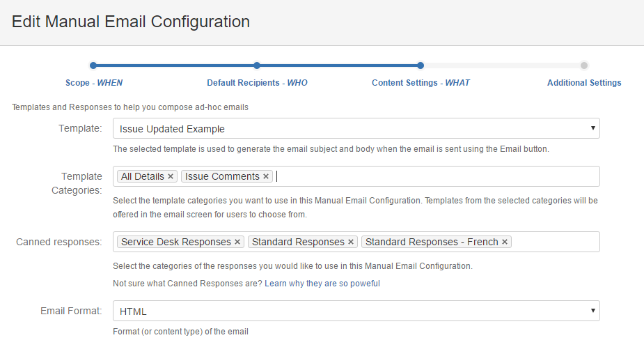
Task: Remove the Standard Responses - French tag
Action: (504, 242)
